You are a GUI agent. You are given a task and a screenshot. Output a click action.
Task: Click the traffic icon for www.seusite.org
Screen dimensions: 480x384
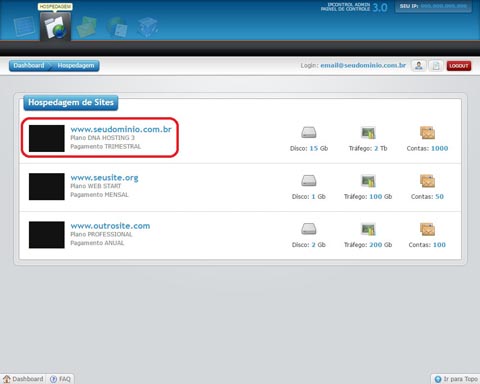coord(368,181)
